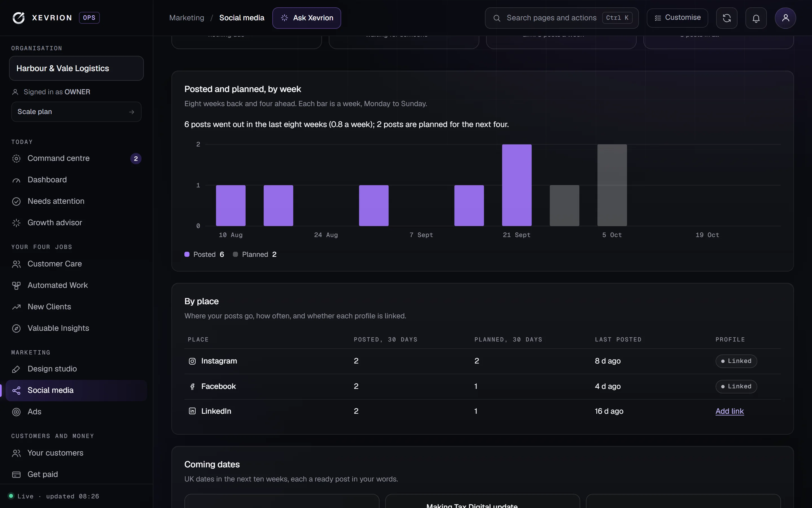Screen dimensions: 812x508
Task: Open the notifications bell
Action: (x=756, y=18)
